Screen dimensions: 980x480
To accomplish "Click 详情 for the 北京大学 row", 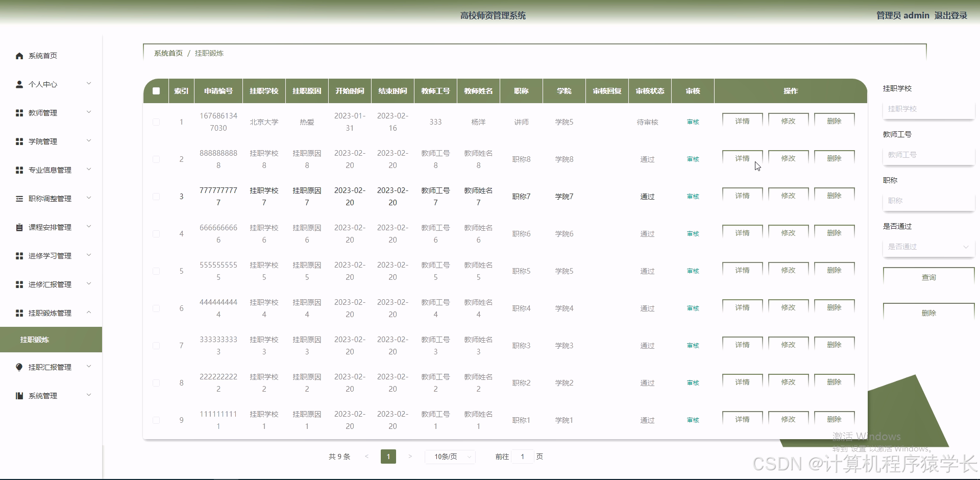I will click(x=742, y=121).
